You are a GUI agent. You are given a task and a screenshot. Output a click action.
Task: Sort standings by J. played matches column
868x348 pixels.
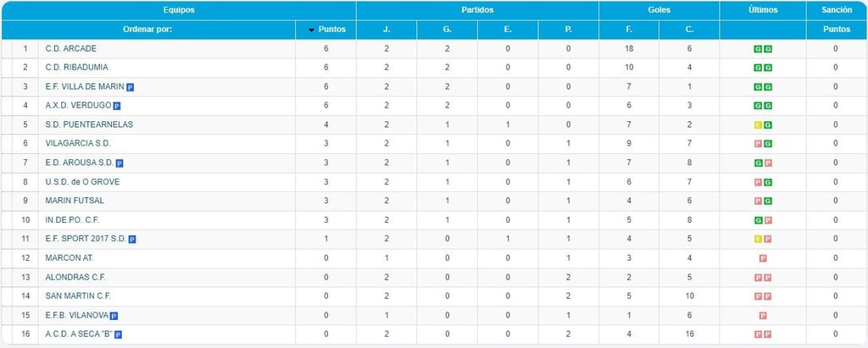click(x=387, y=30)
